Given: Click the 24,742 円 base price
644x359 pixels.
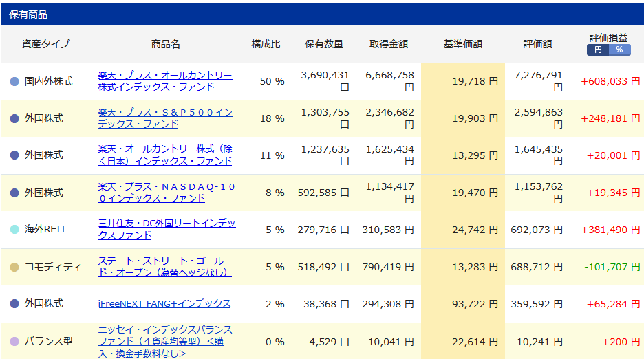Looking at the screenshot, I should [475, 230].
